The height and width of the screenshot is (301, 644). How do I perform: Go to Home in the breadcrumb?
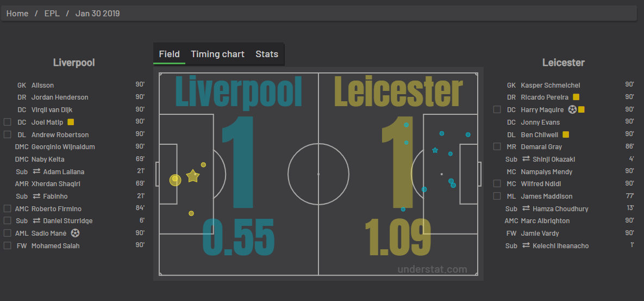(x=17, y=14)
